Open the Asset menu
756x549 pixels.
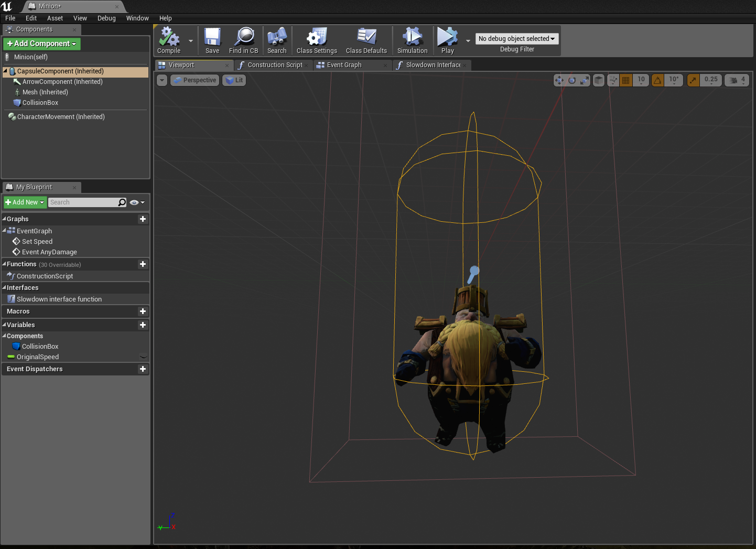coord(55,18)
